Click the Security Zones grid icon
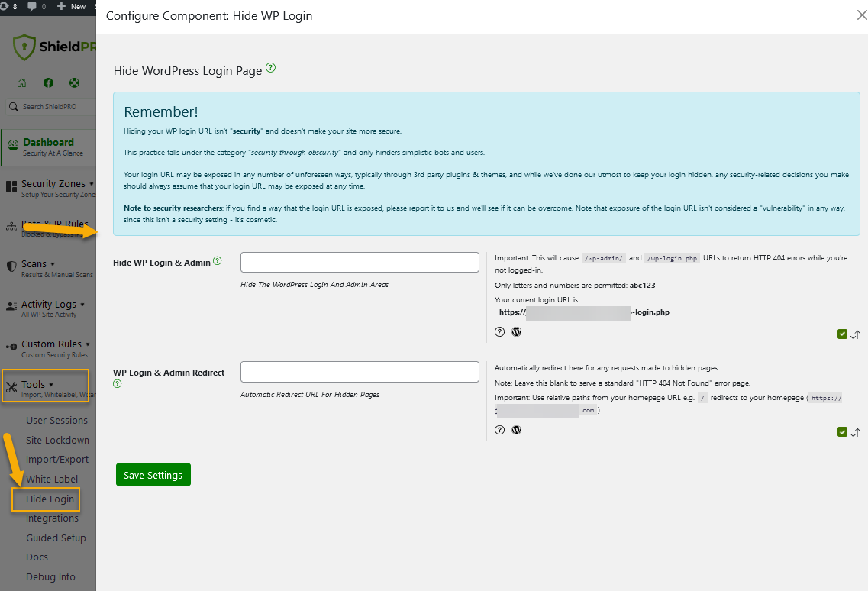The width and height of the screenshot is (868, 591). pyautogui.click(x=11, y=186)
